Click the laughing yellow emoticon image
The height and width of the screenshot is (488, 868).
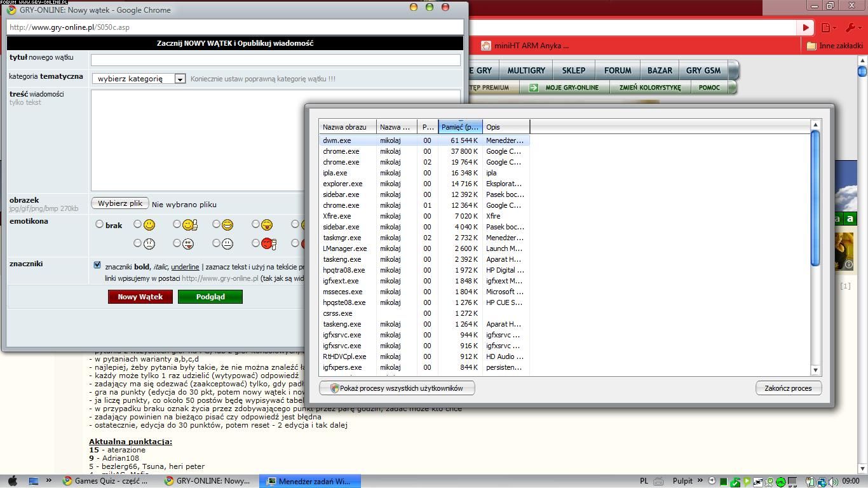(227, 225)
